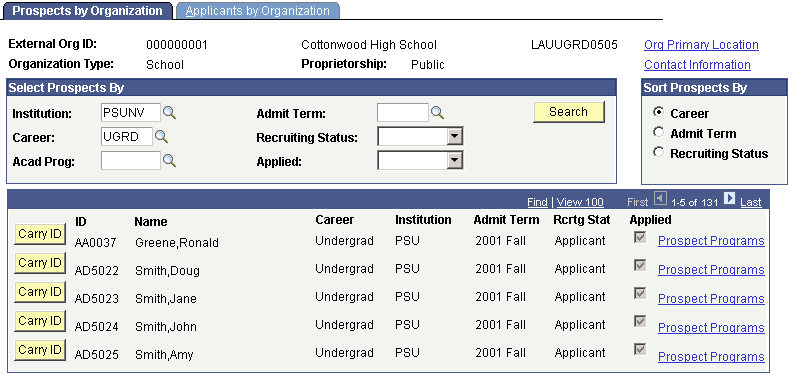Open the Contact Information link
This screenshot has width=792, height=382.
pyautogui.click(x=697, y=65)
